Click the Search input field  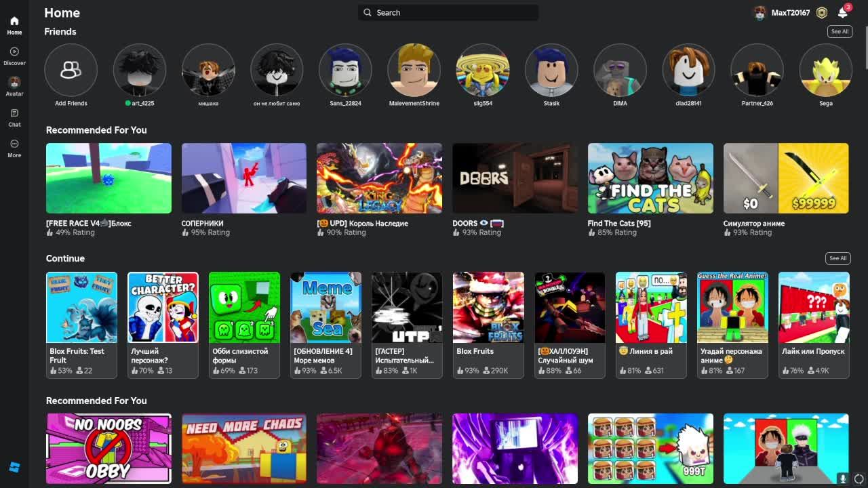(x=448, y=13)
